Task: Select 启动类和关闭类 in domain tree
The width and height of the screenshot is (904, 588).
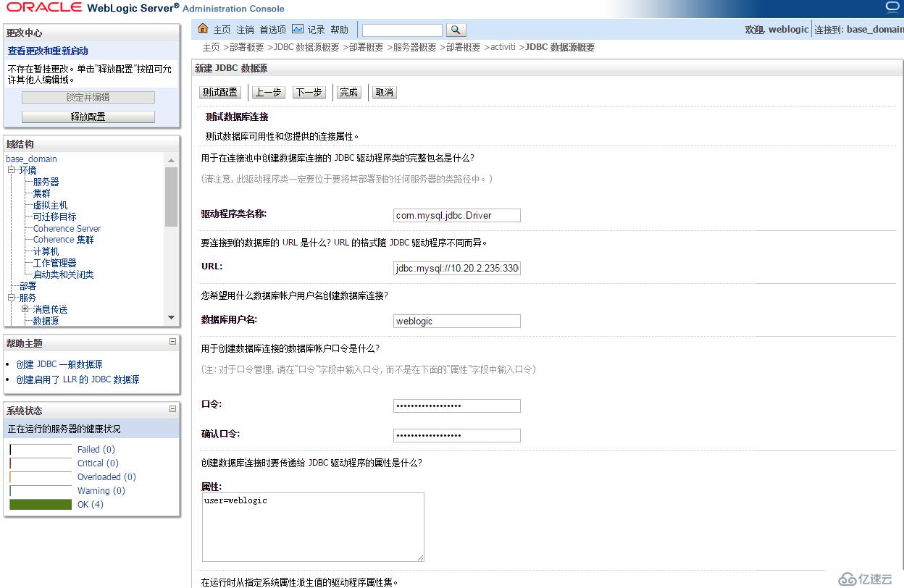Action: pyautogui.click(x=64, y=274)
